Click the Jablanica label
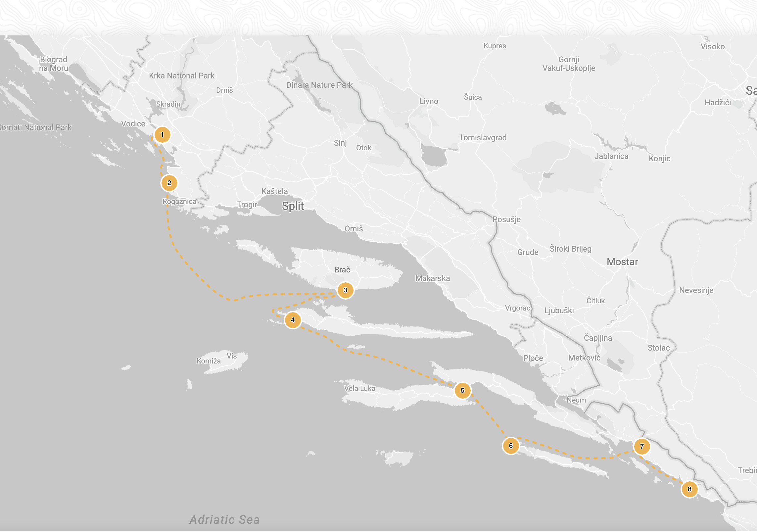This screenshot has width=757, height=532. pyautogui.click(x=611, y=156)
